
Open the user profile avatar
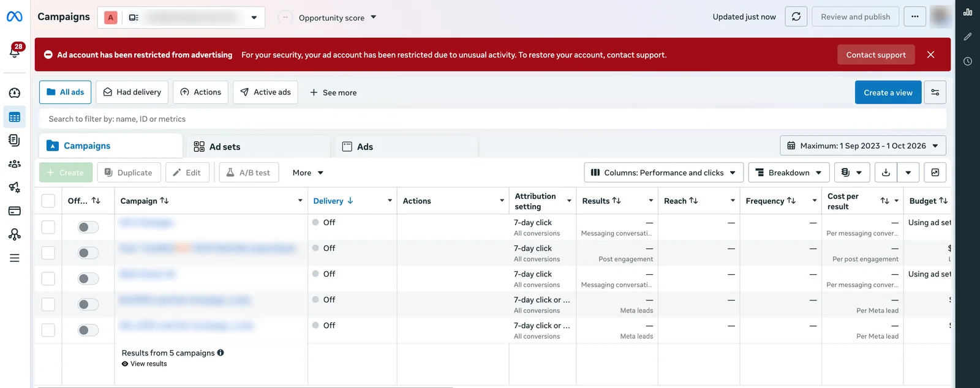(940, 17)
